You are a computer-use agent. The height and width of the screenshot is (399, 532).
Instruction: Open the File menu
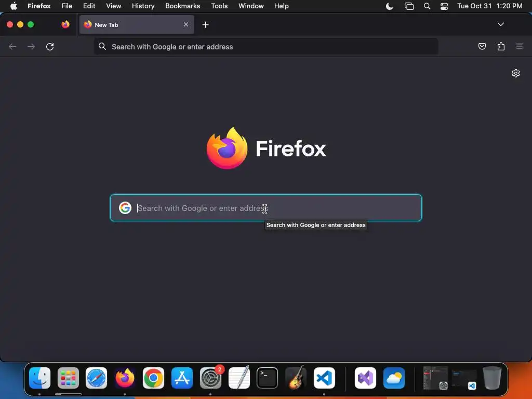click(67, 6)
